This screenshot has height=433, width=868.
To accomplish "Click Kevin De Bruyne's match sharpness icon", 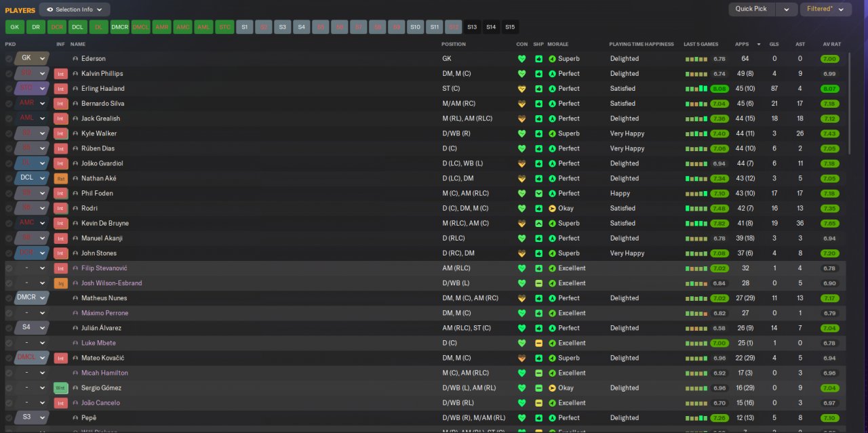I will [538, 224].
